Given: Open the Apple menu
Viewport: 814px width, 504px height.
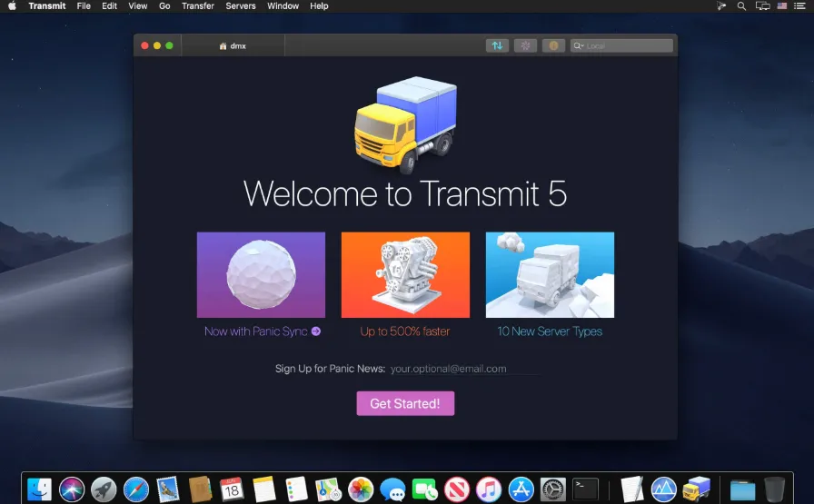Looking at the screenshot, I should click(x=12, y=6).
